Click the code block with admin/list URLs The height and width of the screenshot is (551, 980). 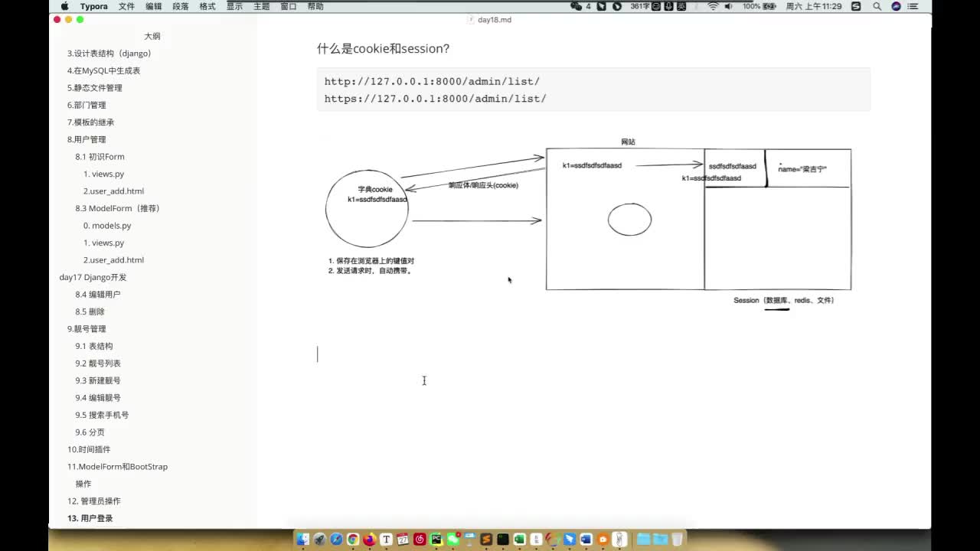point(593,90)
